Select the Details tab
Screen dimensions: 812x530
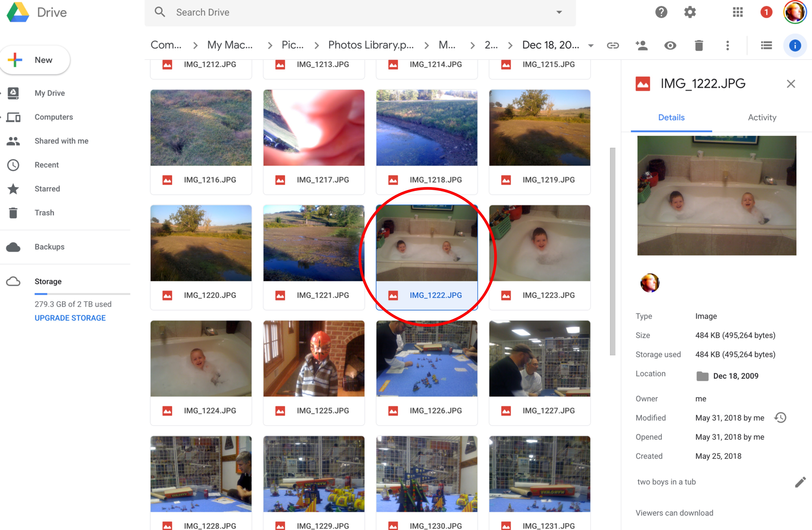click(671, 117)
